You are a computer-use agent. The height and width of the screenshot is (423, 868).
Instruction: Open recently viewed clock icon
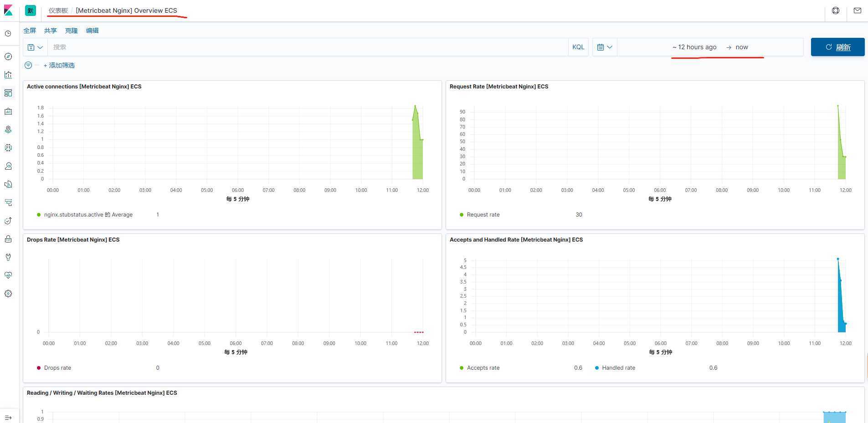(8, 34)
